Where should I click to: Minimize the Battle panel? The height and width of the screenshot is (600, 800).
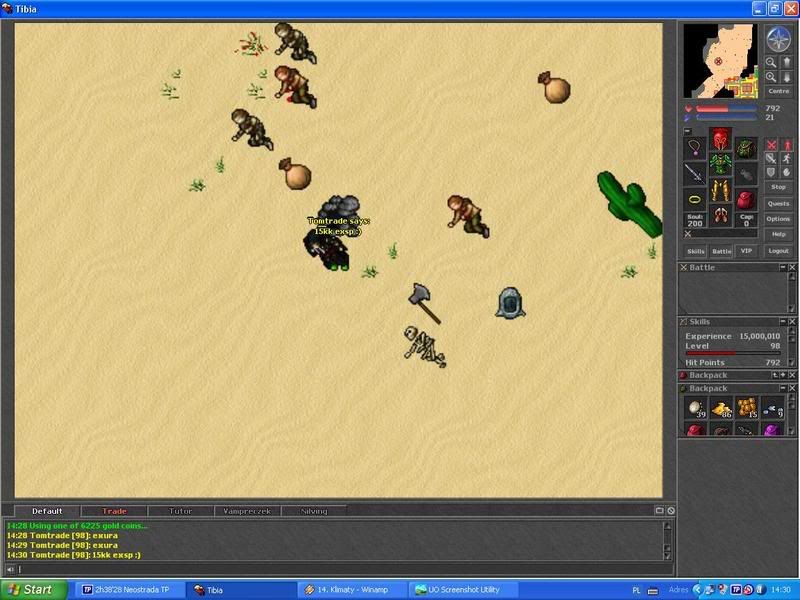pyautogui.click(x=783, y=267)
